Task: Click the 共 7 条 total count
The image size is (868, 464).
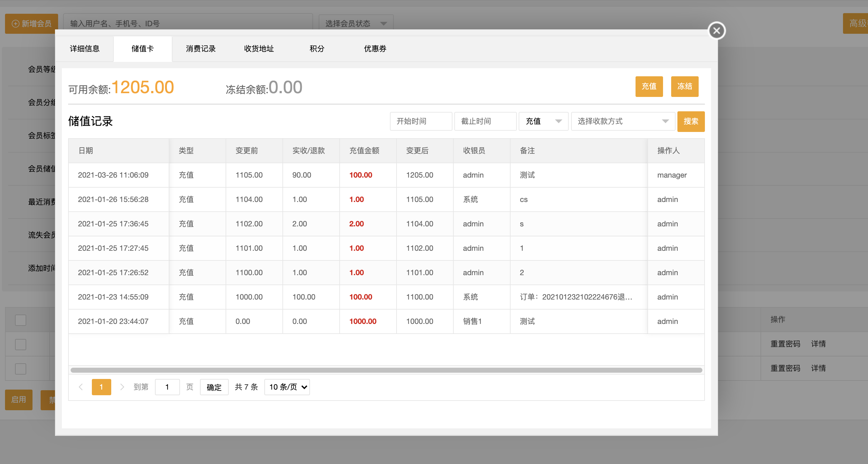Action: [246, 387]
